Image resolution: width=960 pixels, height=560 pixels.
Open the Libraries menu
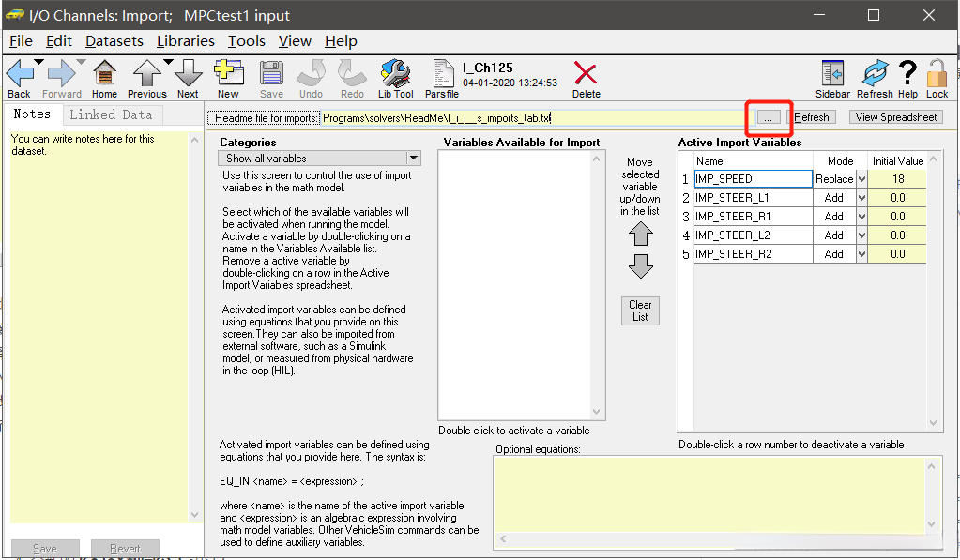pyautogui.click(x=186, y=41)
